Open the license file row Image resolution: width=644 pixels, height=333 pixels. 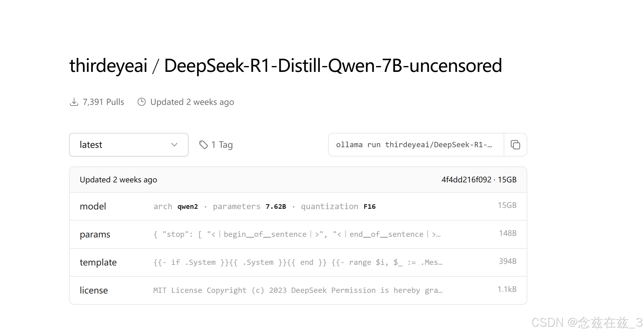click(298, 290)
